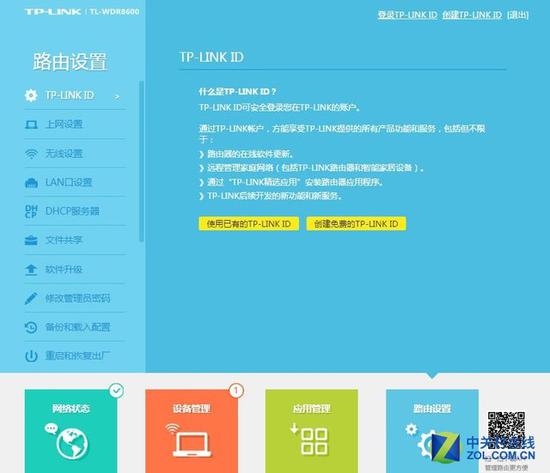Screen dimensions: 550x473
Task: Click the 使用已有的TP-LINK ID button
Action: 249,224
